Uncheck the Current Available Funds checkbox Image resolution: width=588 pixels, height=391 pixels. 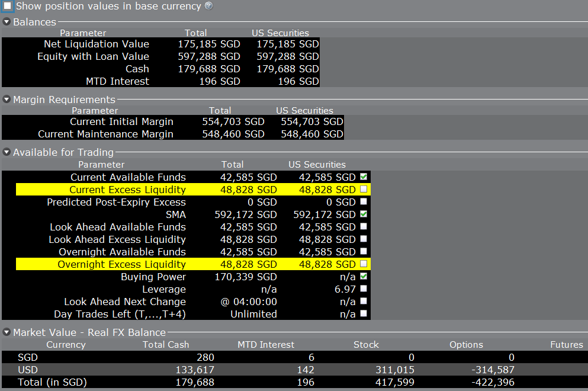point(364,177)
